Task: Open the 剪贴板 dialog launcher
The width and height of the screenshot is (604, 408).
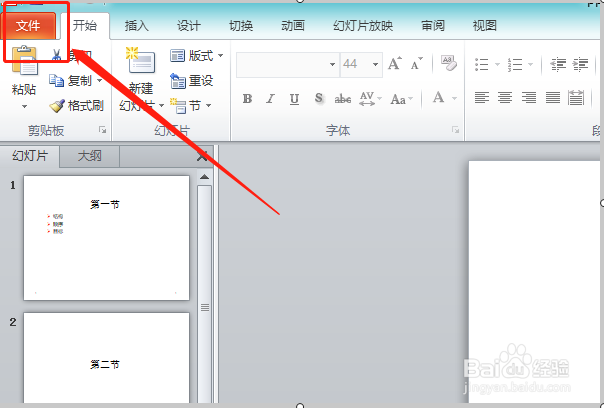Action: pyautogui.click(x=102, y=130)
